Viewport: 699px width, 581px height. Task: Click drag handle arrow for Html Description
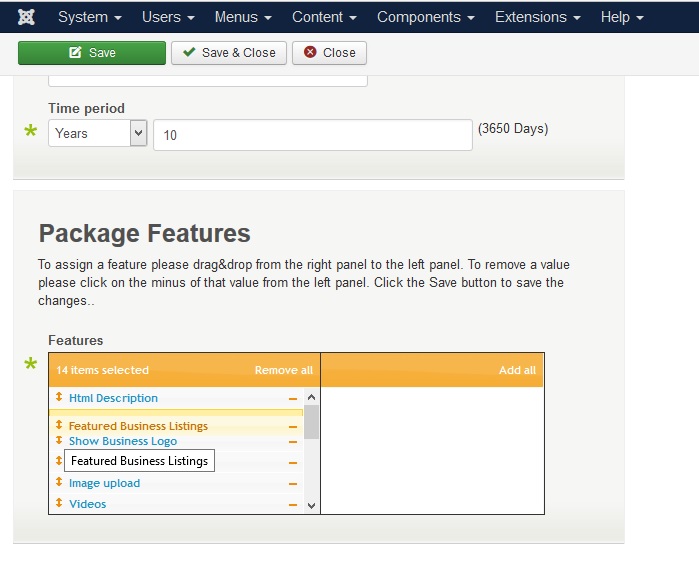pyautogui.click(x=59, y=398)
